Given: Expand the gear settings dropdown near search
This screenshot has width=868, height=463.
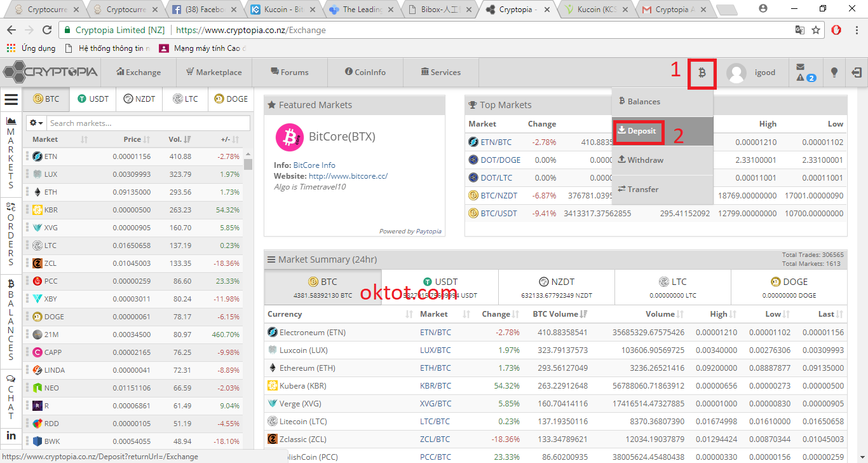Looking at the screenshot, I should 36,123.
